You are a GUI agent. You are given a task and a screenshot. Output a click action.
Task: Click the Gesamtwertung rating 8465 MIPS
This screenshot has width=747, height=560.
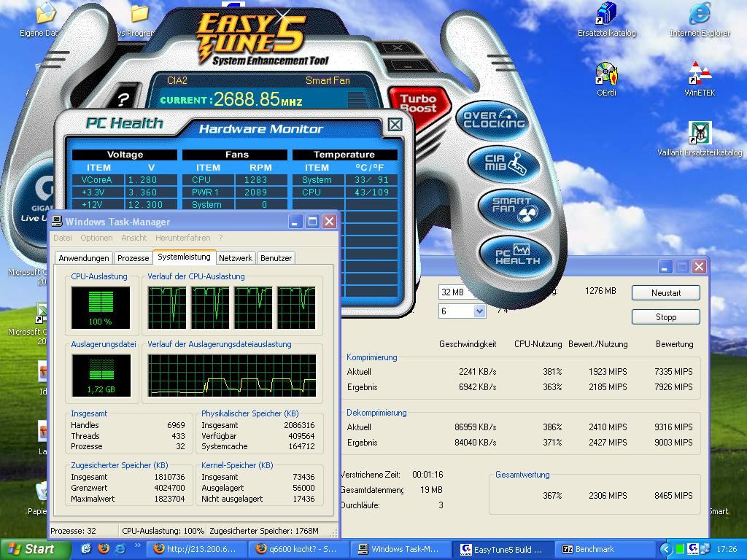click(673, 496)
